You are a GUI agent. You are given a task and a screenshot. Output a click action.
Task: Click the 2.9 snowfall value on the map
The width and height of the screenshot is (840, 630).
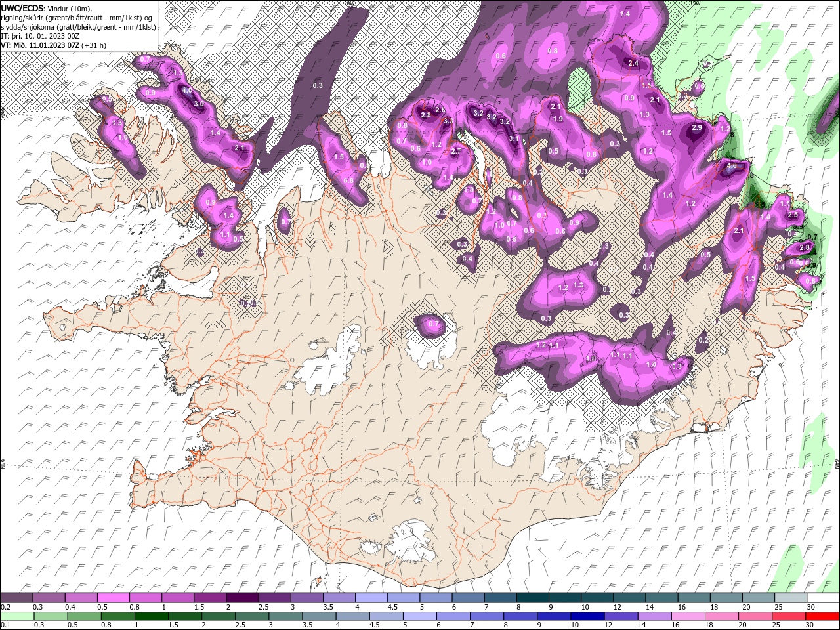[697, 128]
